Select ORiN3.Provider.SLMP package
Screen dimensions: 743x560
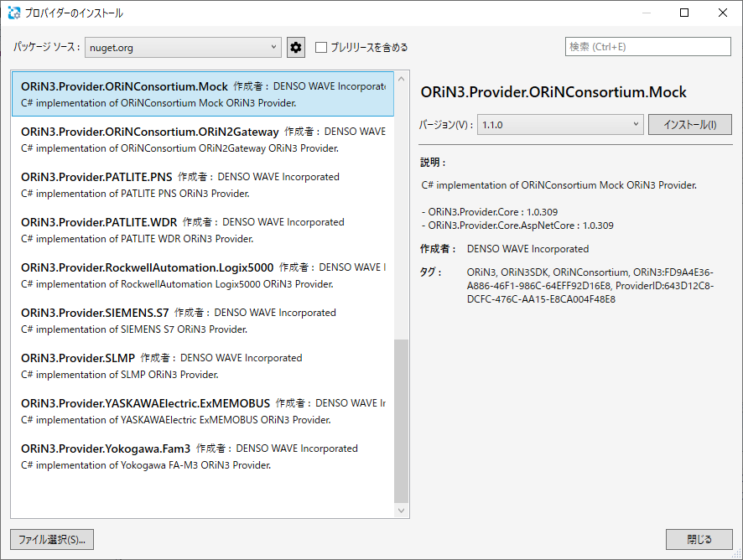pos(203,366)
